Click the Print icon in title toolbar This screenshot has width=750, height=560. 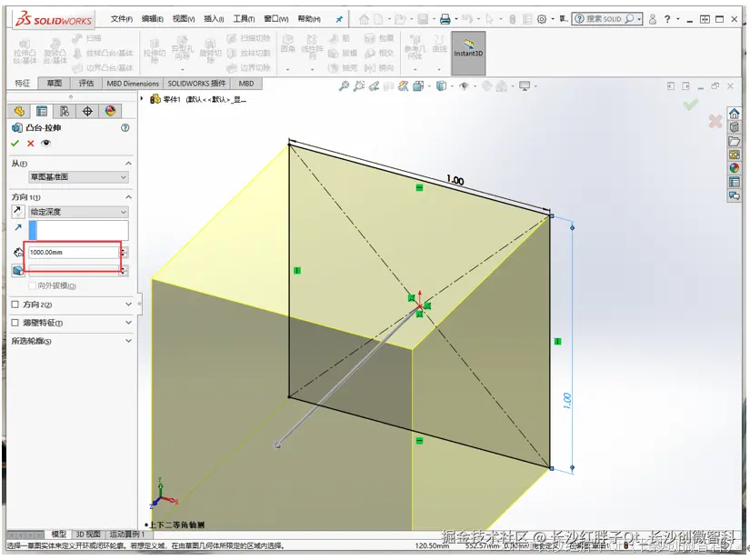(x=445, y=19)
